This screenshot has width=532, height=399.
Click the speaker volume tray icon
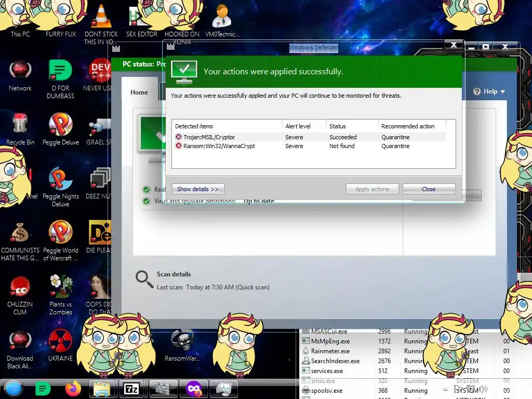[483, 389]
